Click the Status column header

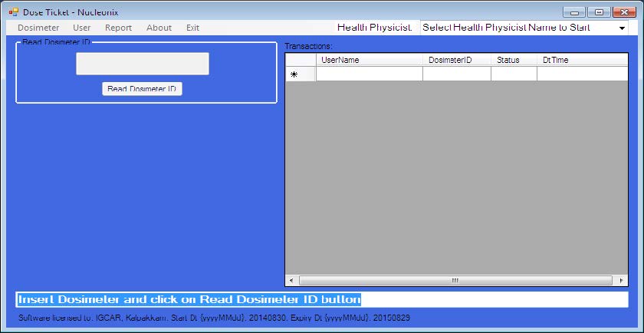coord(513,60)
